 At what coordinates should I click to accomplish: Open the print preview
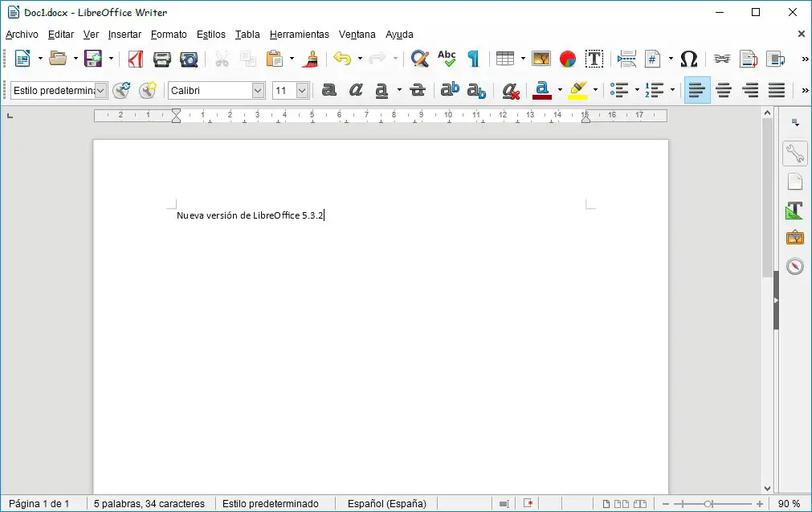tap(189, 59)
